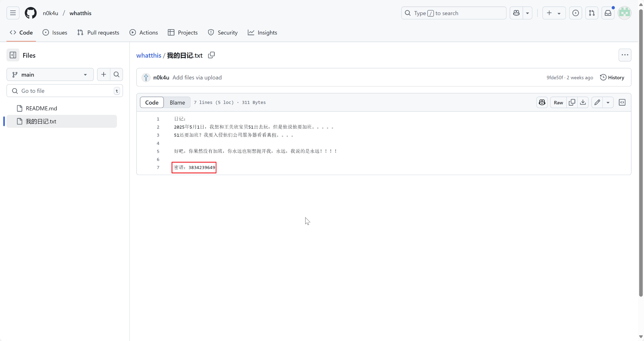Open commit 9fde50f link

[x=555, y=77]
